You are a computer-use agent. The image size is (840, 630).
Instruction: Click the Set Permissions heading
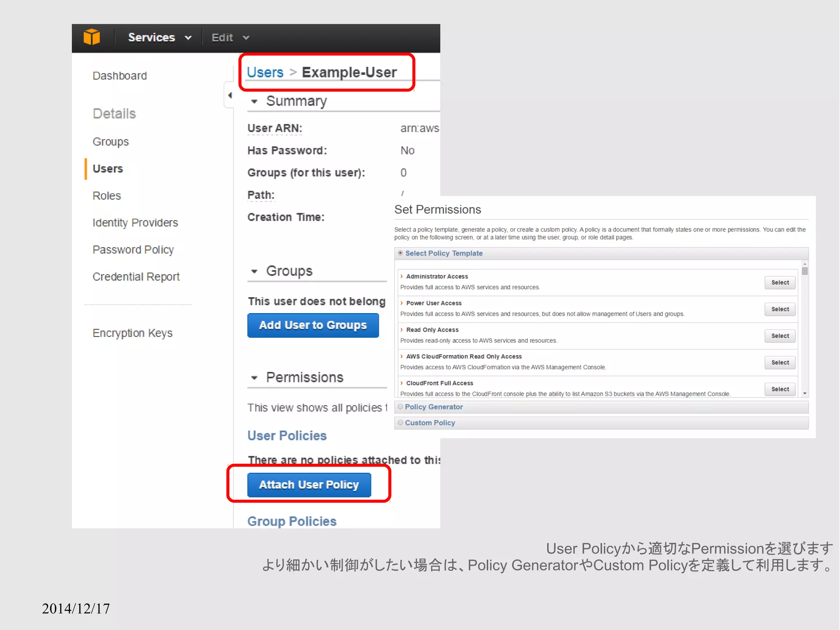[x=437, y=209]
